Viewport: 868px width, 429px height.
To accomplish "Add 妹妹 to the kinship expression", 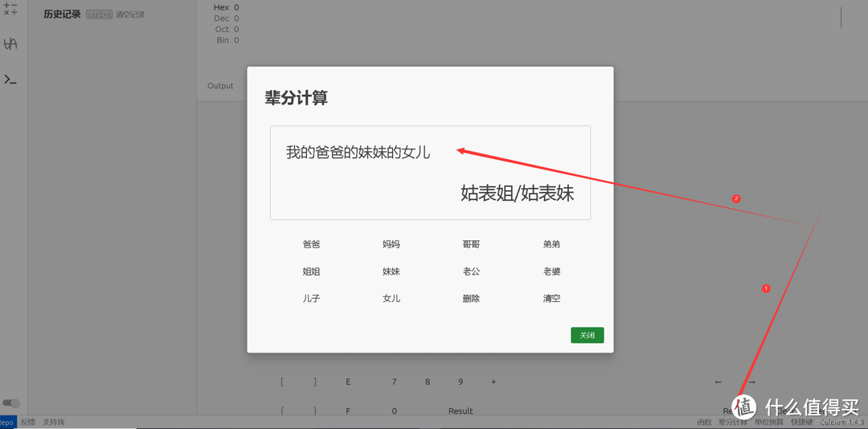I will 391,272.
